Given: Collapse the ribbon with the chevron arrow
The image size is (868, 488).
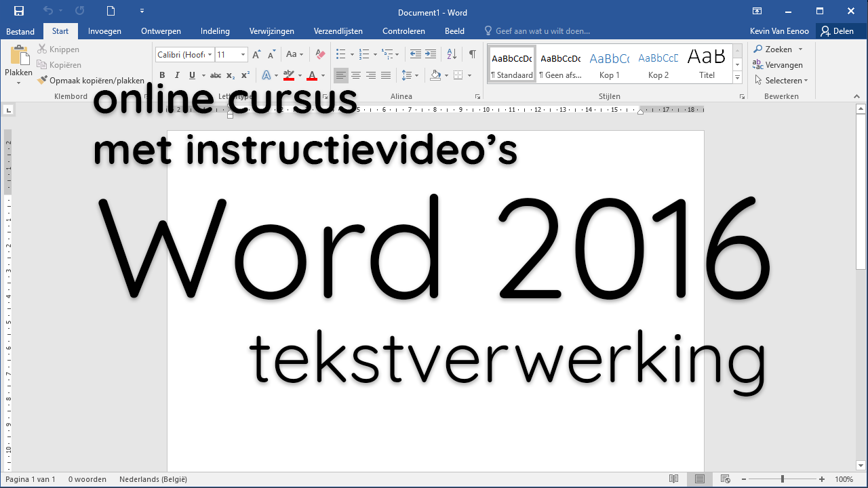Looking at the screenshot, I should (x=858, y=96).
